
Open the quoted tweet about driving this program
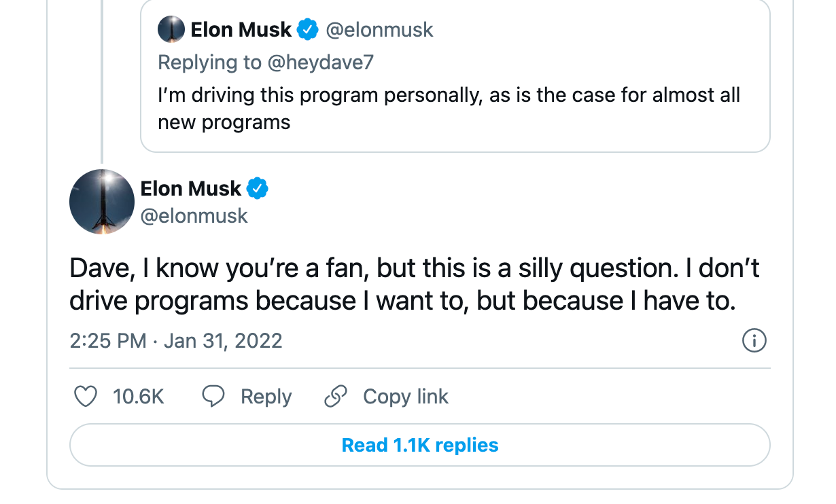[449, 107]
